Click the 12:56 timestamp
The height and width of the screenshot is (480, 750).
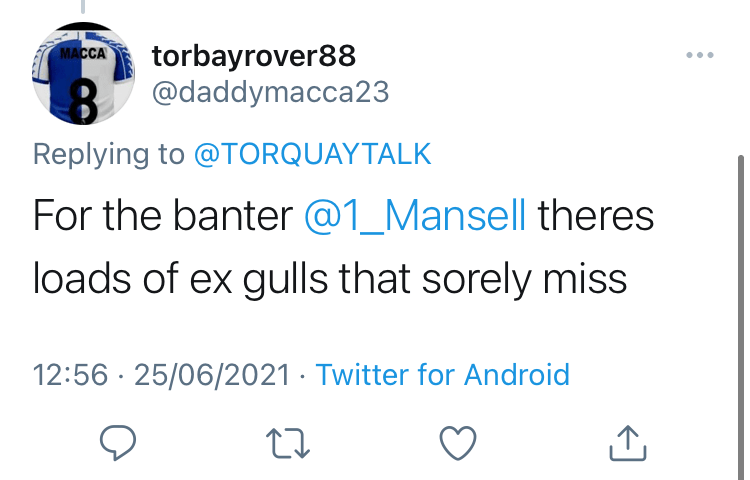[70, 375]
